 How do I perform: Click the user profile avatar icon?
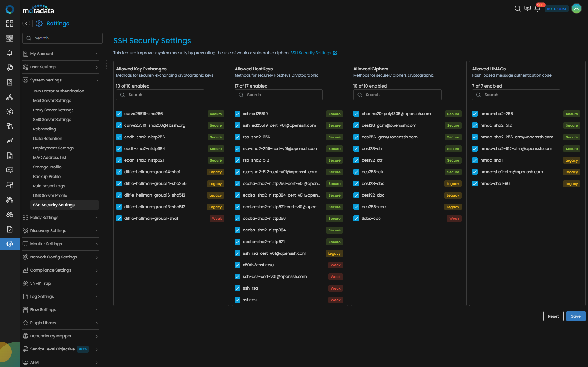tap(576, 9)
